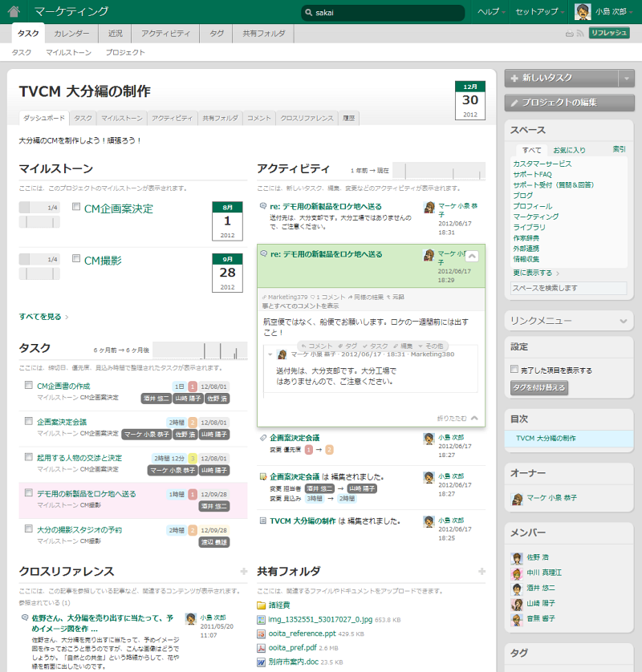Screen dimensions: 642x672
Task: Click the plus icon beside 共有フォルダ heading
Action: point(481,571)
